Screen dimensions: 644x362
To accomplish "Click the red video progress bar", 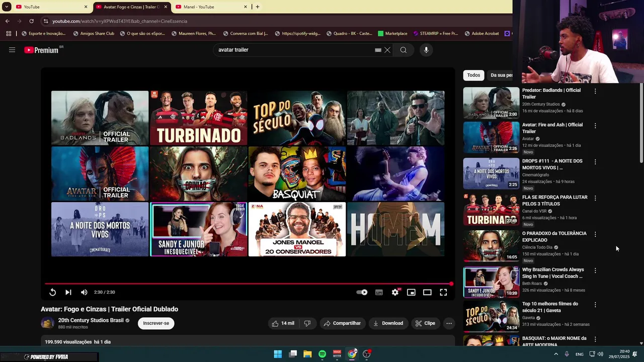I will (x=248, y=284).
